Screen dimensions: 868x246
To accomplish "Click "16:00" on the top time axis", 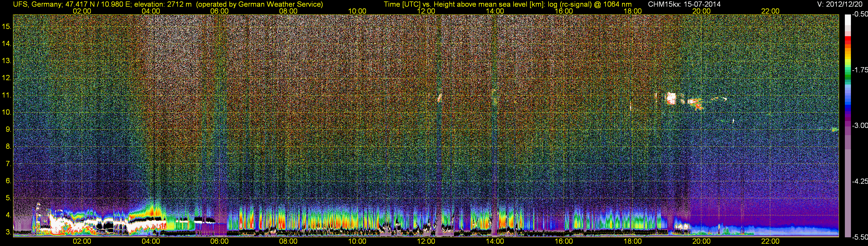I will [x=564, y=11].
